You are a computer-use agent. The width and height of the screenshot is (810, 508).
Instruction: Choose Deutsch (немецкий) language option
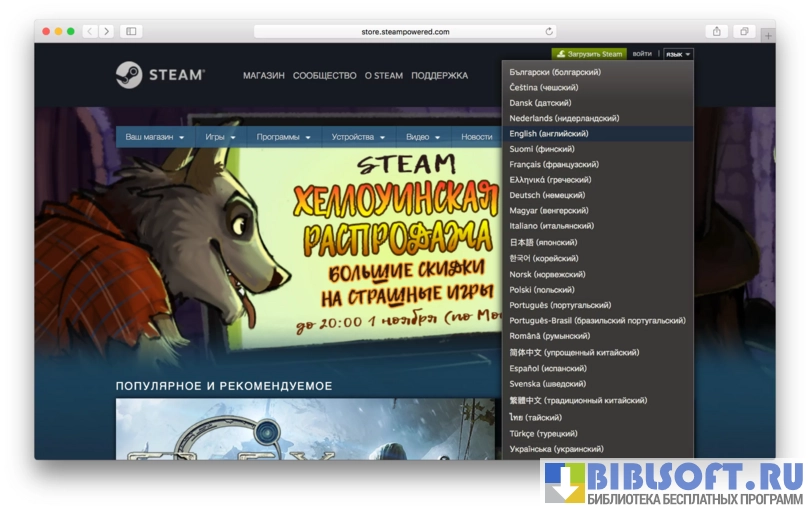547,195
